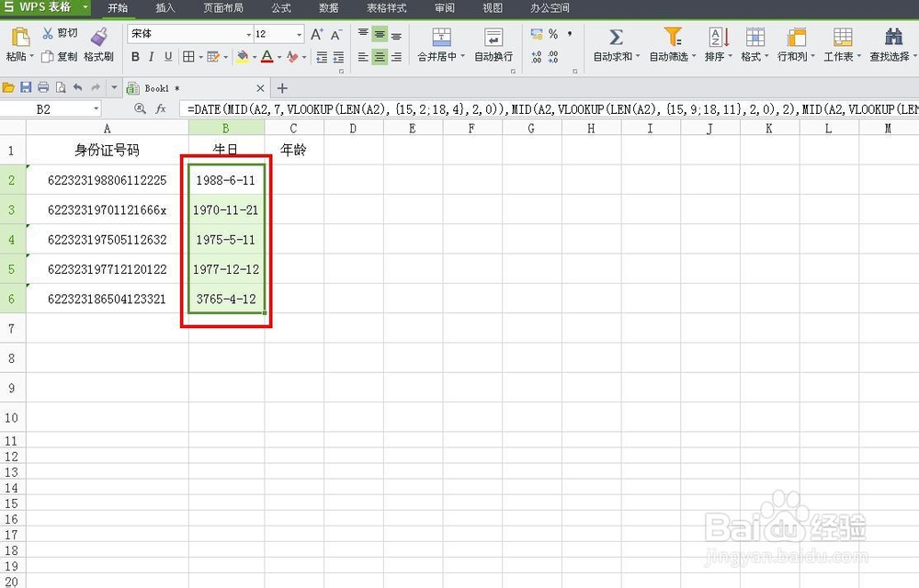Click the AutoSum sigma icon

616,37
